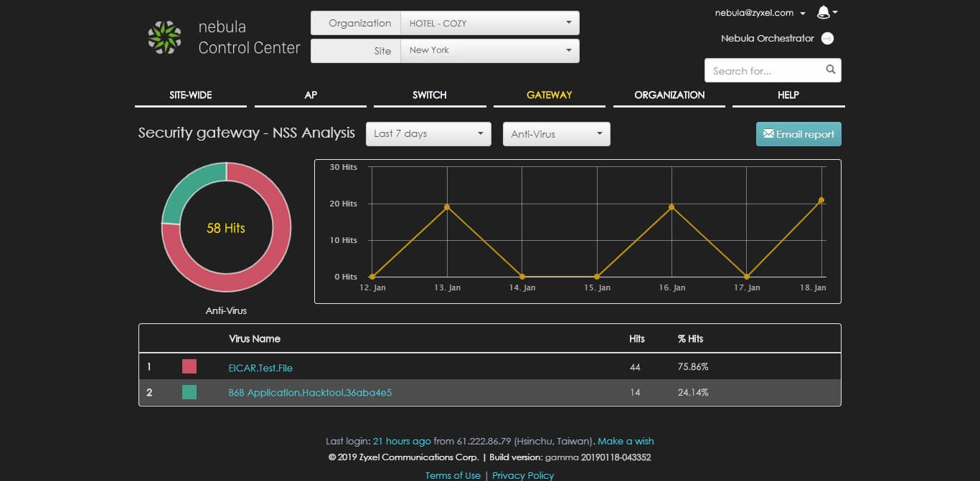Click the 14 hits value
The image size is (980, 481).
(634, 393)
